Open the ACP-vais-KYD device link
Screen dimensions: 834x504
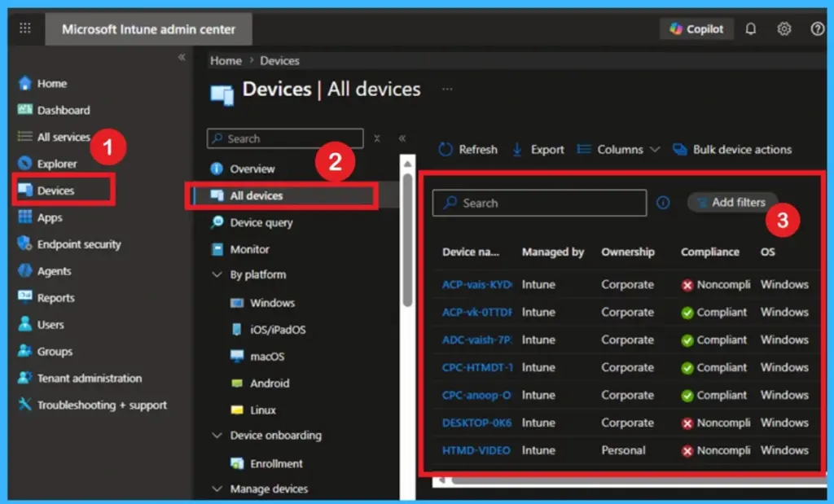coord(476,285)
